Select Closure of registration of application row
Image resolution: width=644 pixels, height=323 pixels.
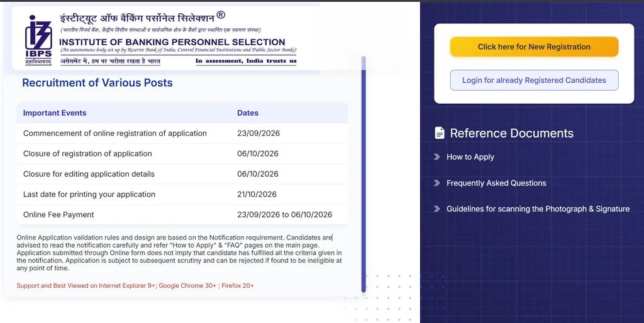[182, 153]
